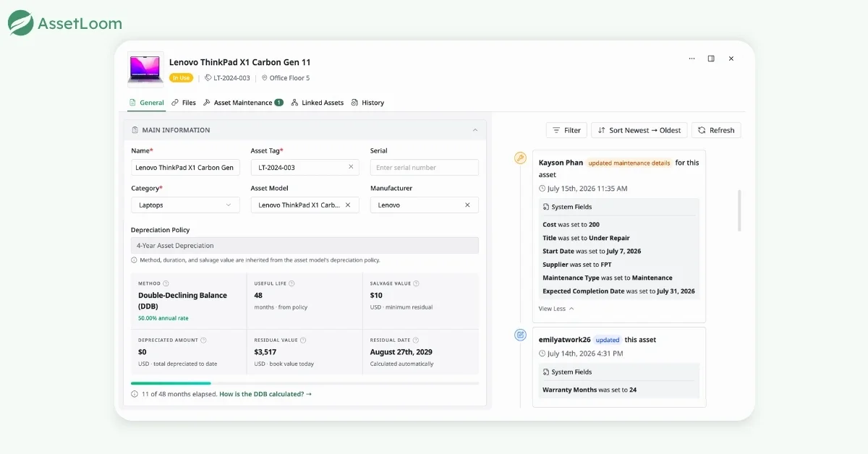This screenshot has width=868, height=454.
Task: Click the 50.00% annual rate text
Action: (x=162, y=318)
